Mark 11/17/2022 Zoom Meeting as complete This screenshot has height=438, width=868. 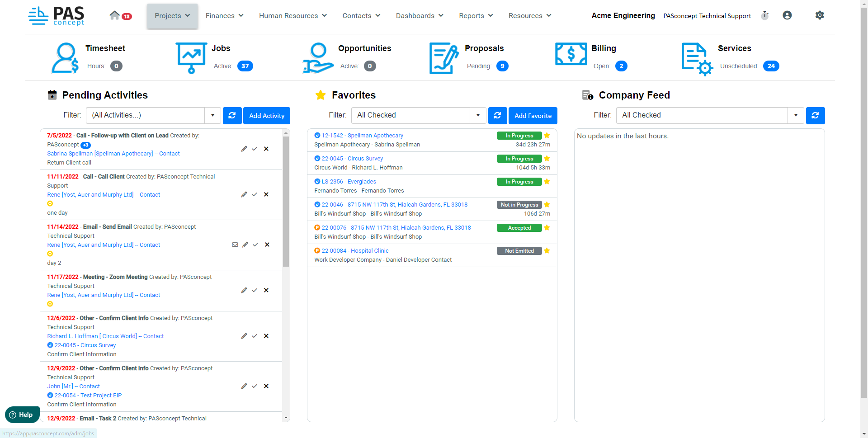tap(255, 290)
